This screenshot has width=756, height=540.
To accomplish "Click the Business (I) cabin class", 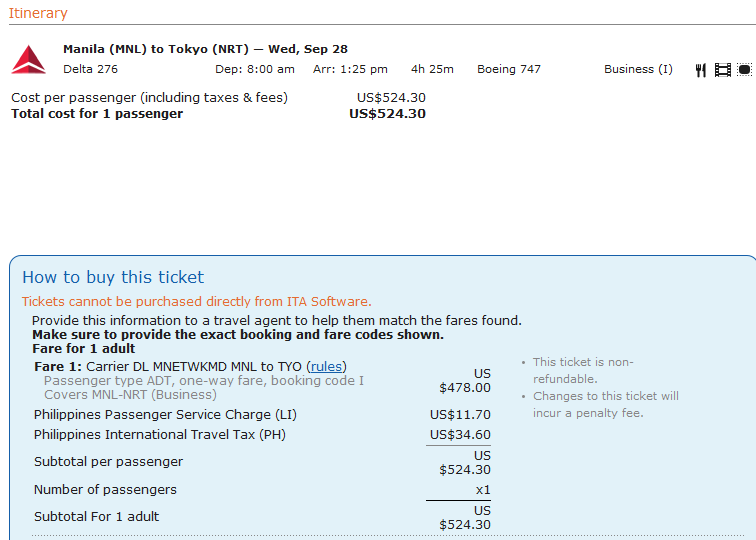I will tap(638, 69).
